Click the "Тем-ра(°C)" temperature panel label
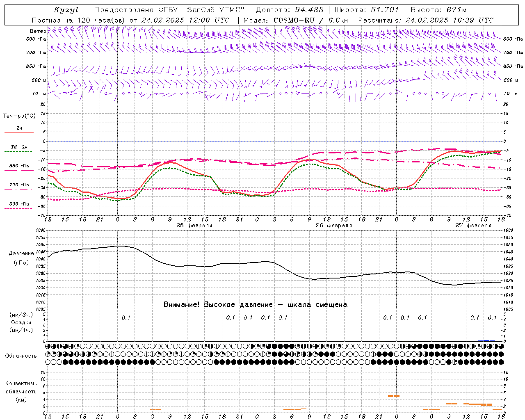525x420 pixels. pos(19,116)
